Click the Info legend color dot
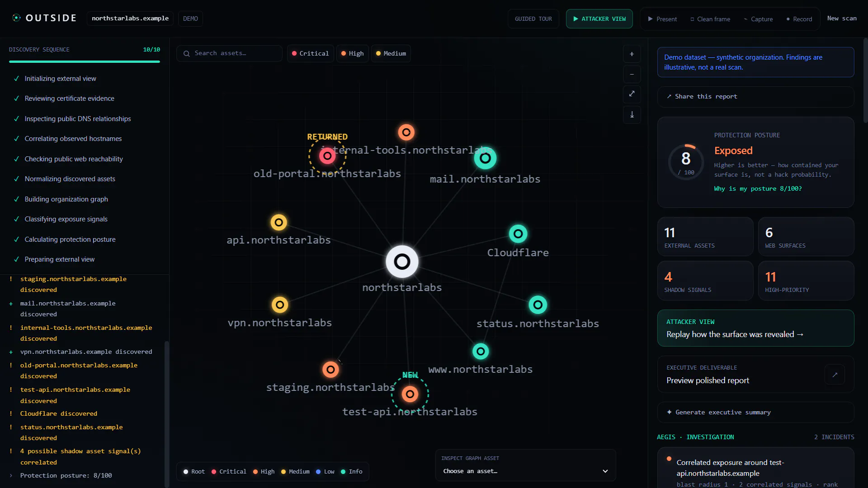 343,472
